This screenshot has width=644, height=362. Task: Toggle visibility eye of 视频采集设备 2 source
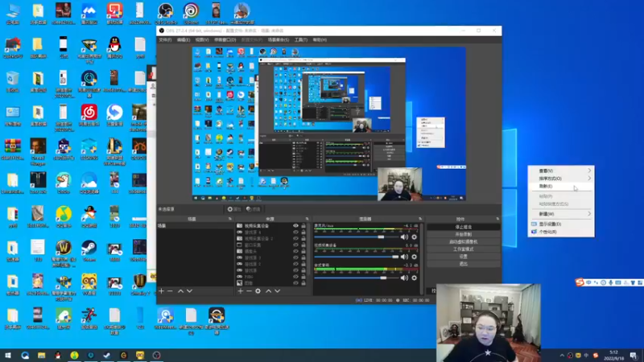[295, 238]
